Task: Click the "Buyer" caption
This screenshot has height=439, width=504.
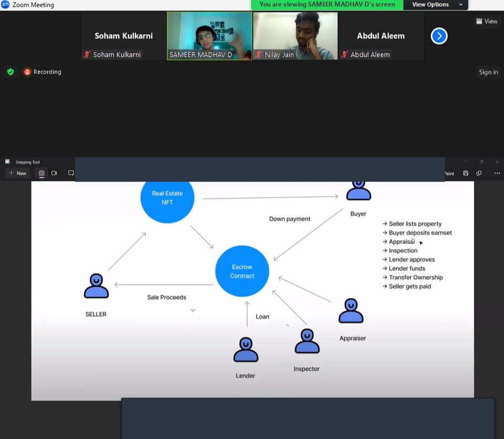Action: [359, 214]
